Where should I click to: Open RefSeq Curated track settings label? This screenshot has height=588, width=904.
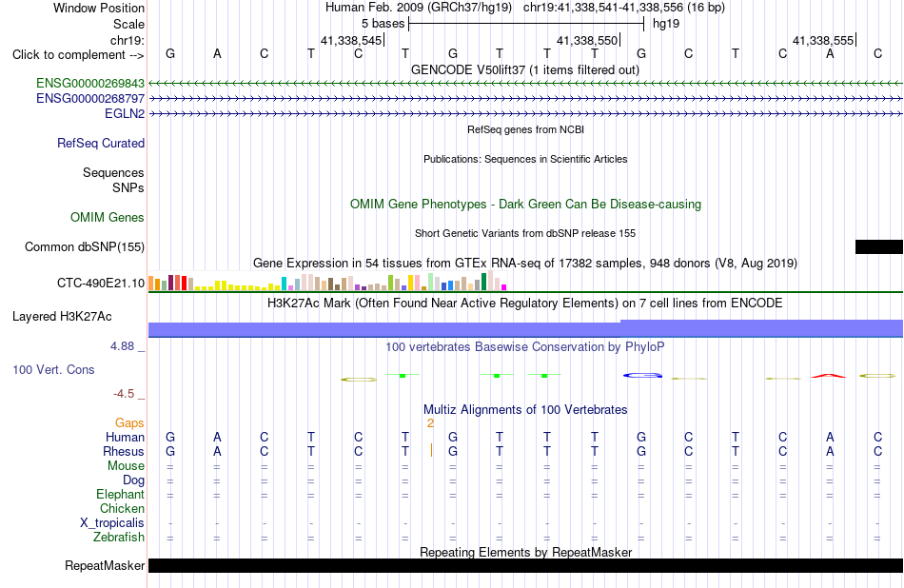[x=100, y=143]
